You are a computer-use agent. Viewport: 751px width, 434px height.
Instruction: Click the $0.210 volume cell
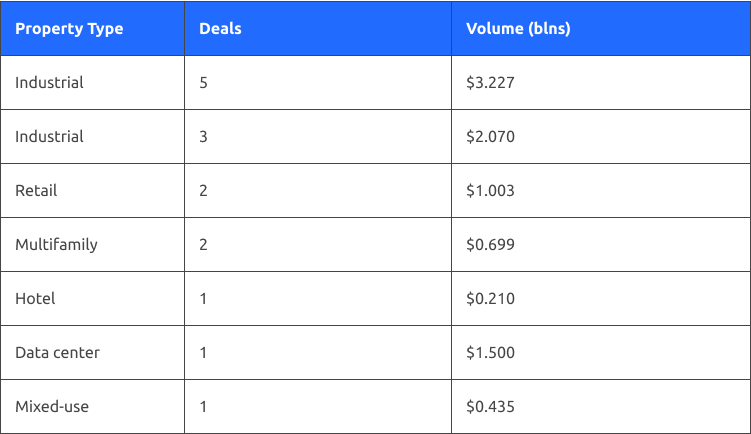[490, 298]
